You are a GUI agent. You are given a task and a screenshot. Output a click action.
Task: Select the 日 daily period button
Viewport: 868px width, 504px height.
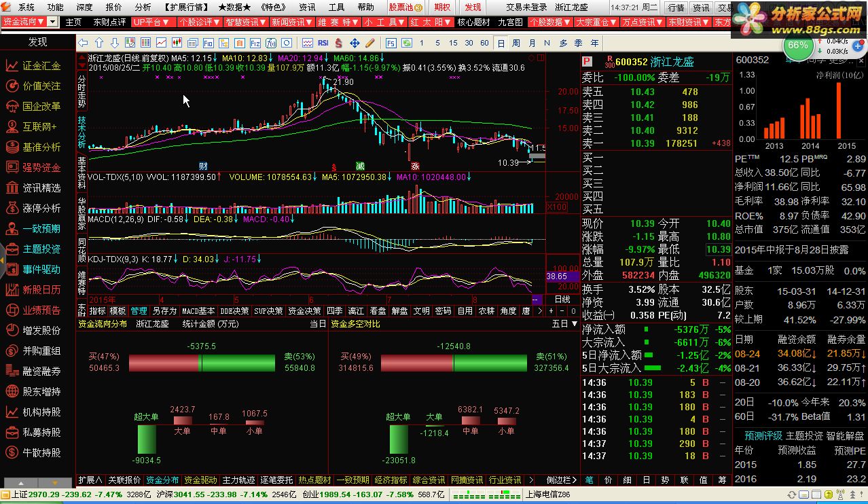pyautogui.click(x=501, y=43)
